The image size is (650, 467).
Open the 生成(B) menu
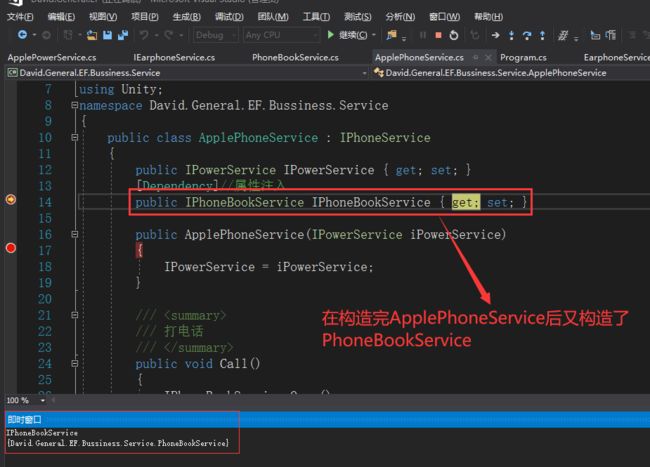point(187,17)
